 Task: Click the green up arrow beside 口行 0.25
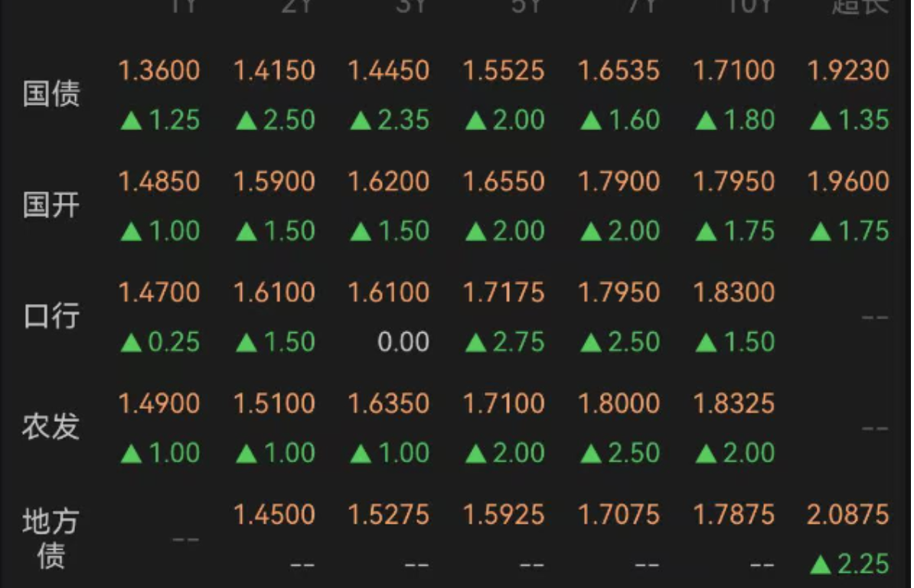coord(131,343)
